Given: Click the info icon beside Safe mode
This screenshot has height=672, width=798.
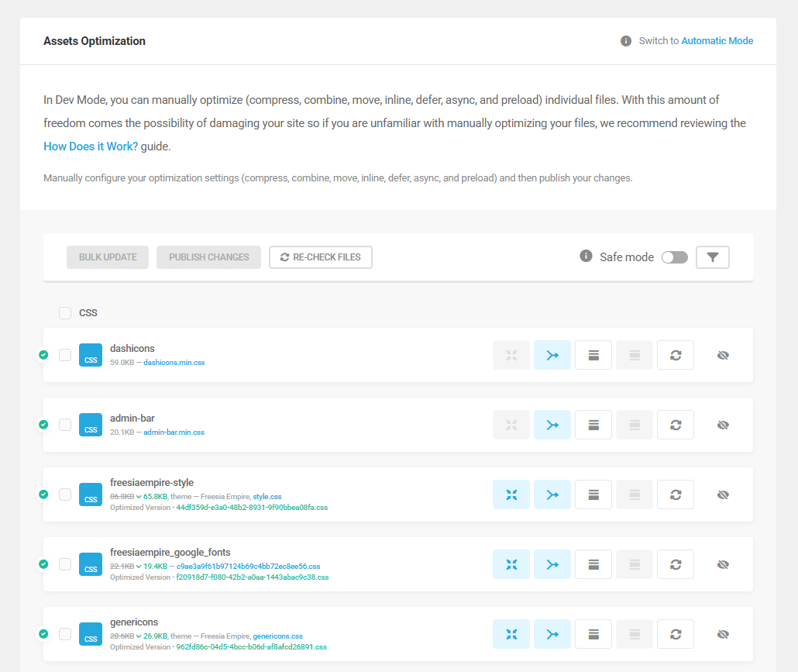Looking at the screenshot, I should (586, 257).
